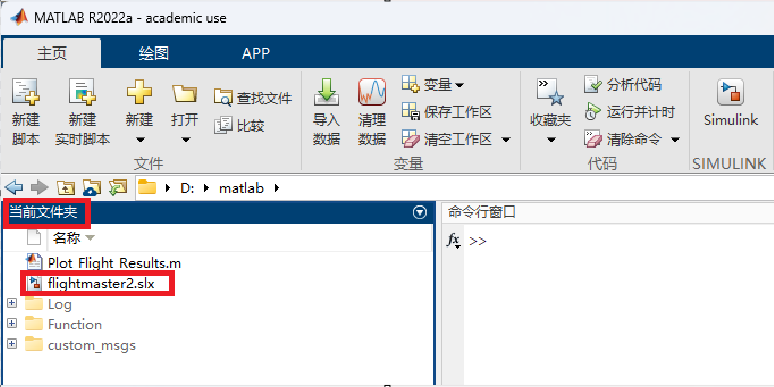Click the matlab path segment
The width and height of the screenshot is (774, 387).
(x=241, y=188)
